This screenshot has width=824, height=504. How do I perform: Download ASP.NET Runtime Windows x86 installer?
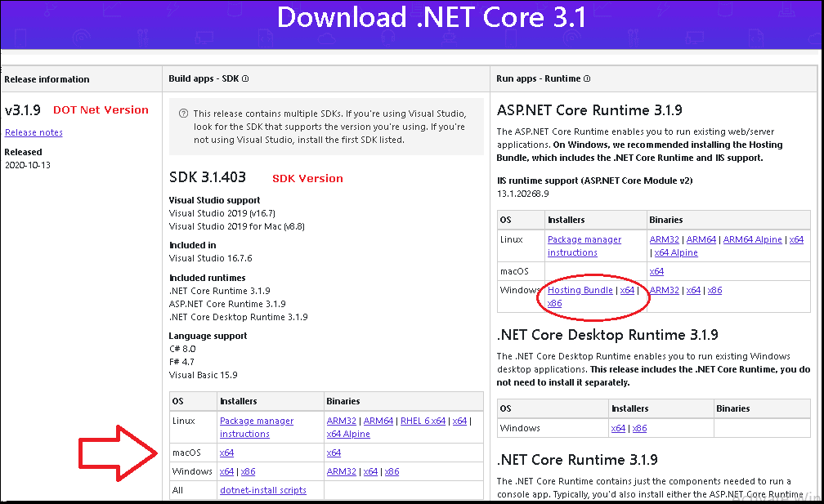[x=555, y=303]
